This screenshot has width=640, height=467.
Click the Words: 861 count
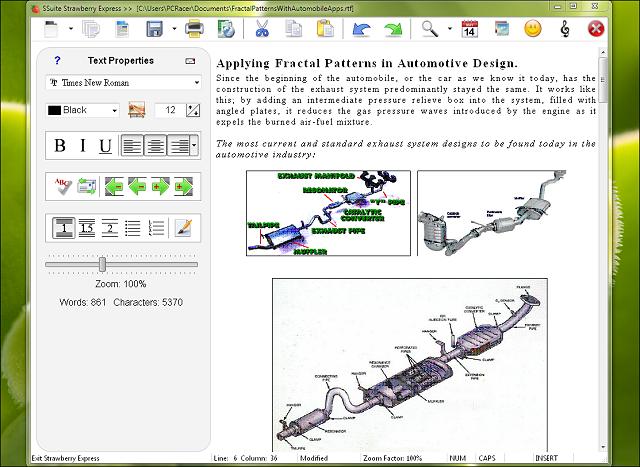pos(82,302)
